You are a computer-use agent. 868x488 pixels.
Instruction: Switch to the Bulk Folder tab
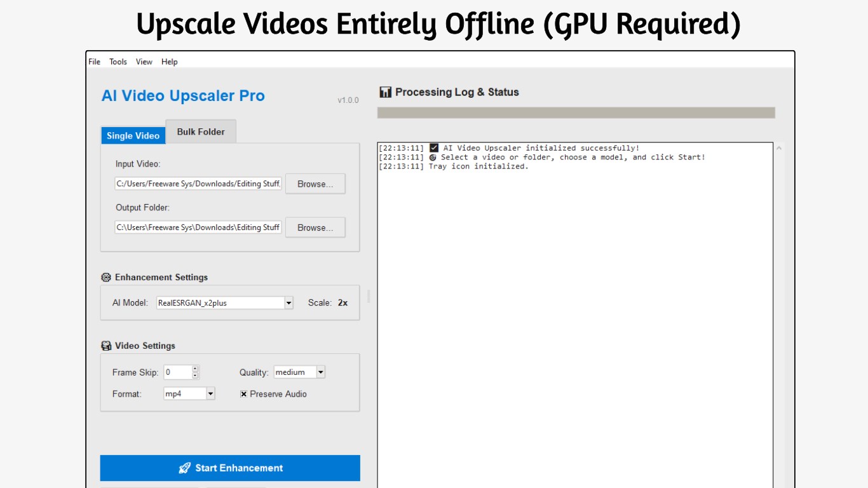click(x=200, y=132)
